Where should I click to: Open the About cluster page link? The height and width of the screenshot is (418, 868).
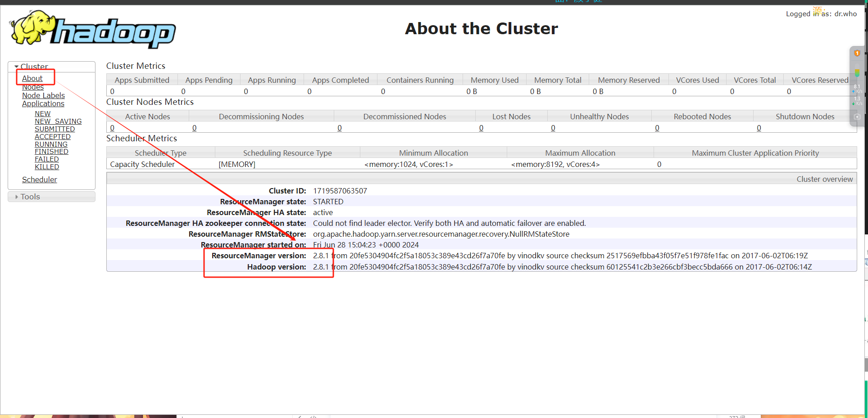[x=32, y=78]
